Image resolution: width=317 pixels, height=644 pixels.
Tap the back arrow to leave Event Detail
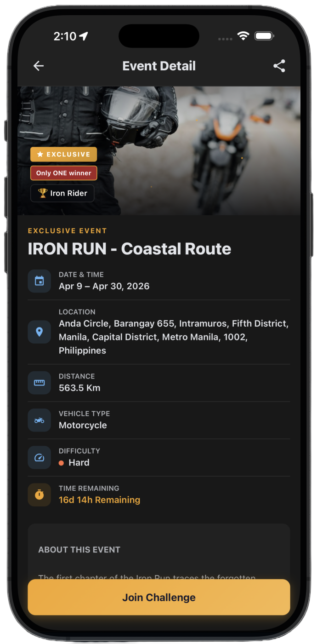(38, 66)
